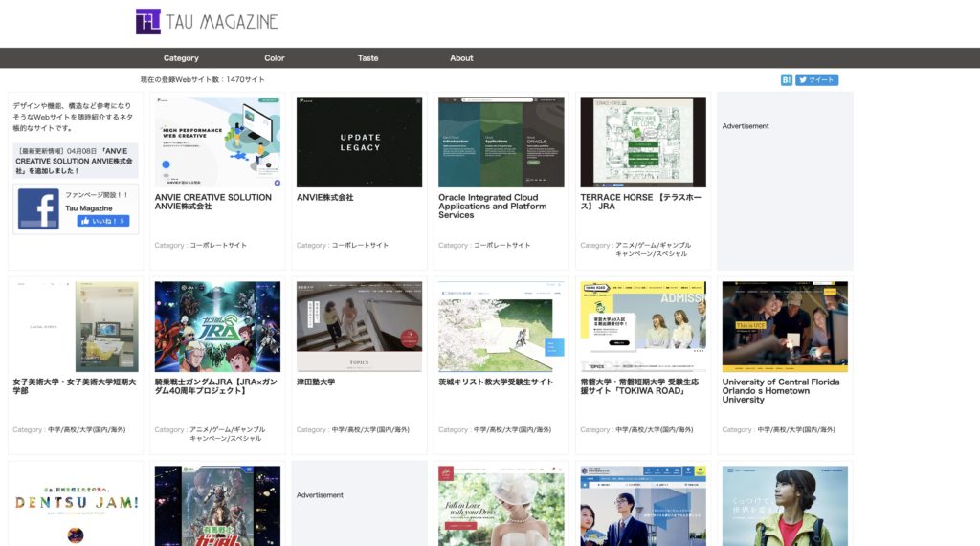Viewport: 980px width, 546px height.
Task: Click the ANVIE株式会社 title link
Action: click(x=325, y=197)
